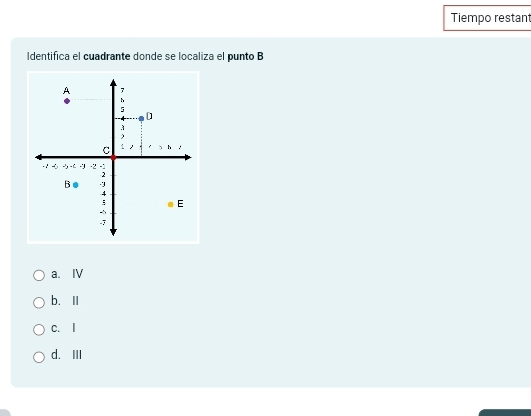Viewport: 531px width, 416px height.
Task: Click the yellow point E on graph
Action: coord(171,204)
